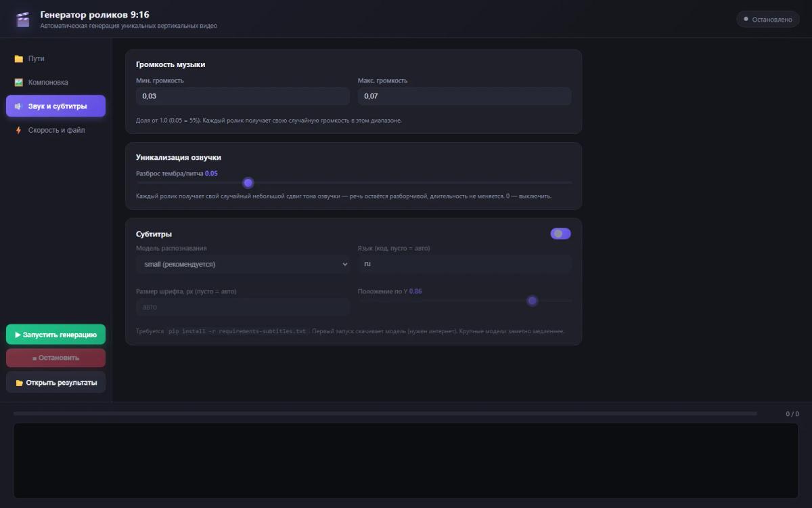
Task: Click the clapperboard app logo icon
Action: [23, 19]
